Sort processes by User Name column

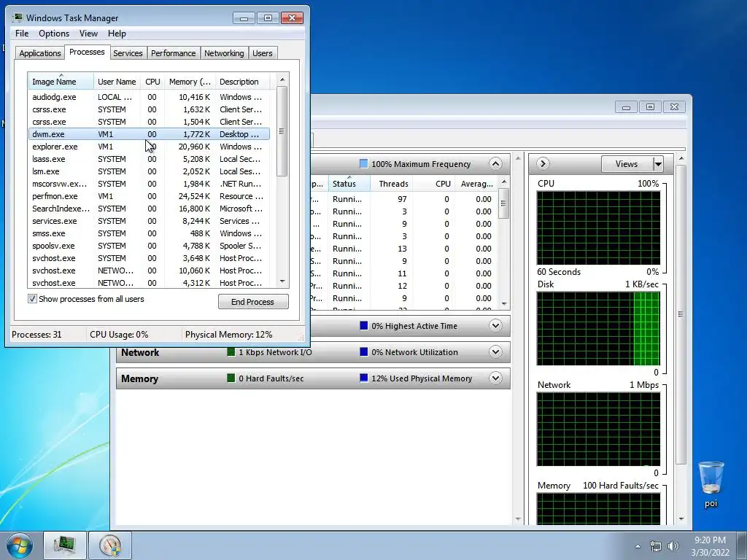coord(117,82)
